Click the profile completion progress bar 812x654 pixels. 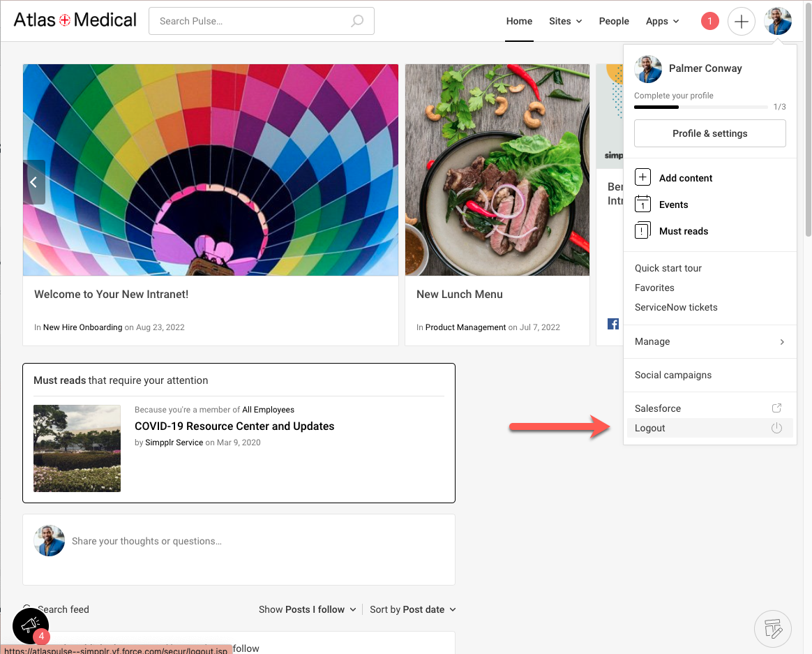(700, 107)
